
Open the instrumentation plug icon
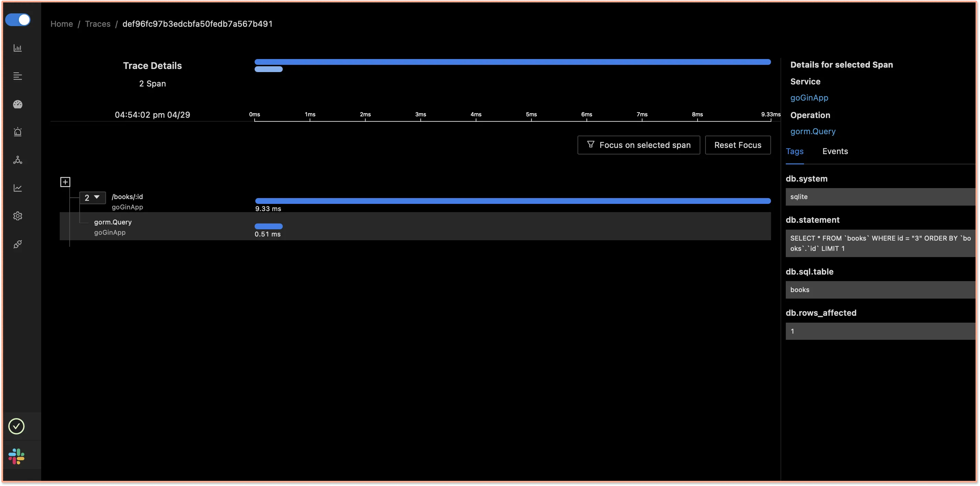pos(17,244)
